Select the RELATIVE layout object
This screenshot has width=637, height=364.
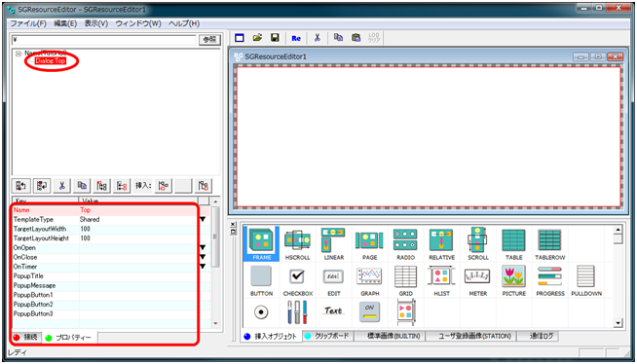(x=441, y=243)
